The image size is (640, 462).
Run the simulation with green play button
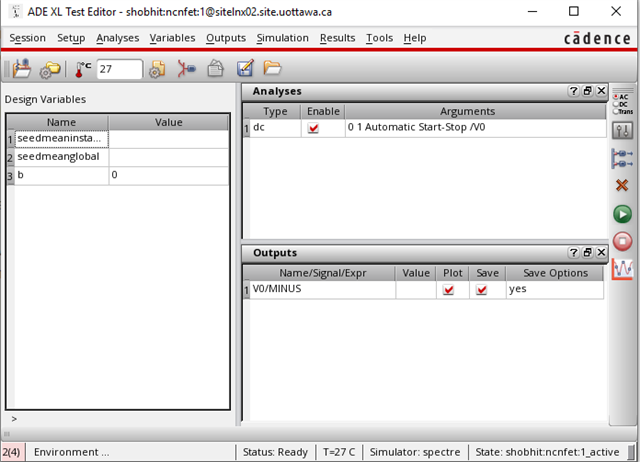(x=622, y=214)
